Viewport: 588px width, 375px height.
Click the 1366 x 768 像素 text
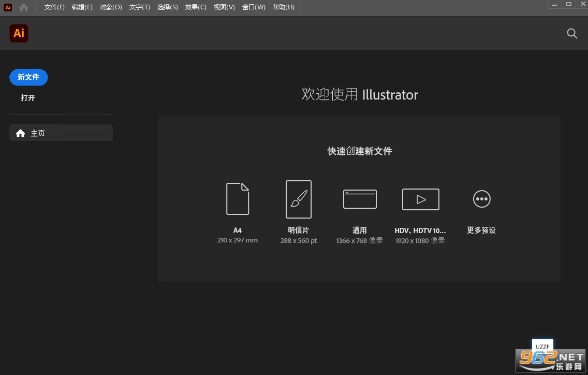[x=359, y=241]
